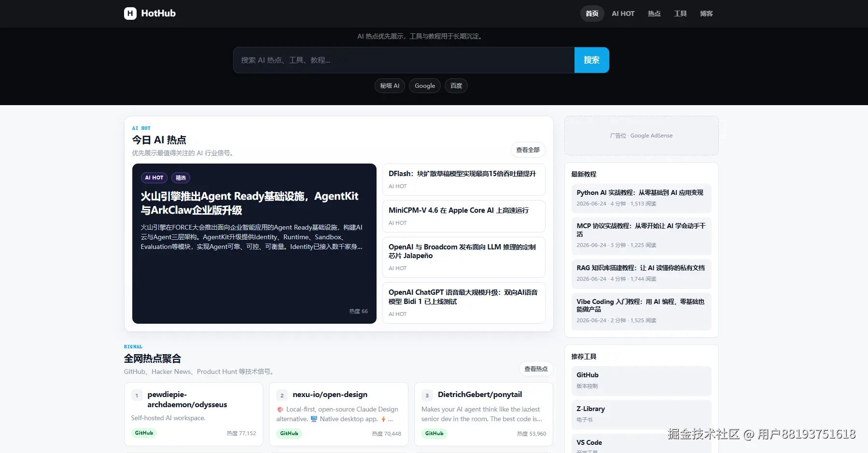868x453 pixels.
Task: Focus the AI 热点 search input field
Action: [x=404, y=60]
